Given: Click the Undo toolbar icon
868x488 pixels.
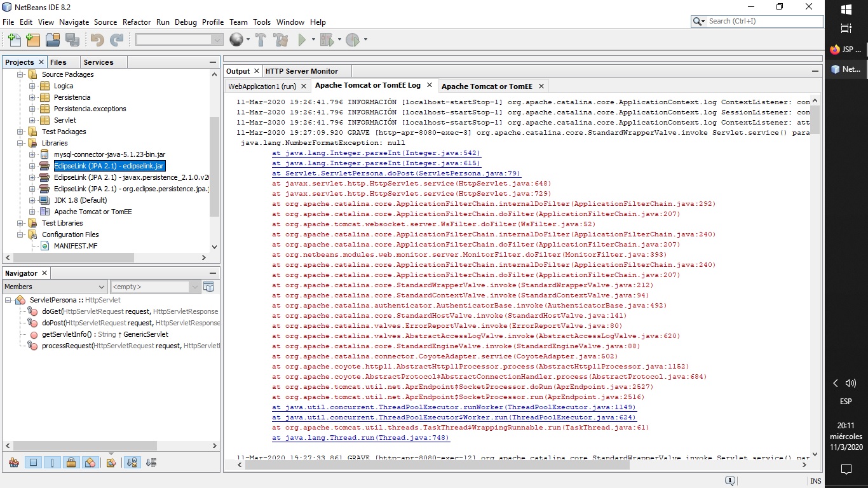Looking at the screenshot, I should click(x=97, y=39).
